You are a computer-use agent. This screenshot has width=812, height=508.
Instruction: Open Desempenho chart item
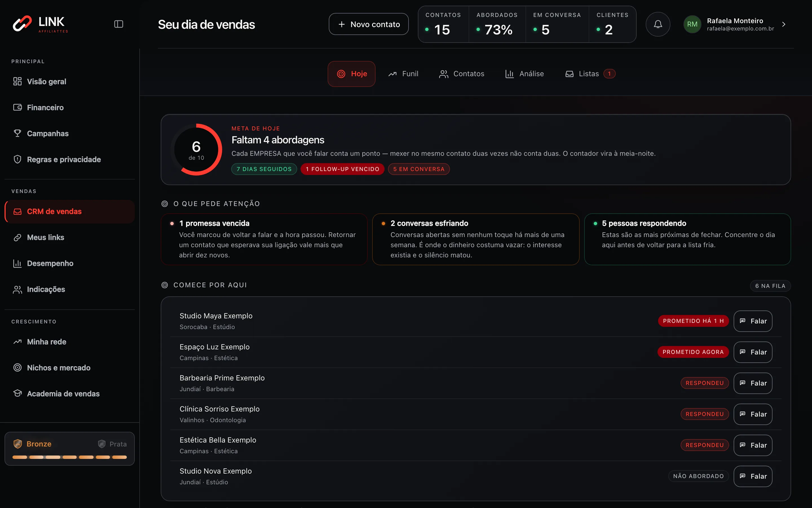tap(70, 263)
